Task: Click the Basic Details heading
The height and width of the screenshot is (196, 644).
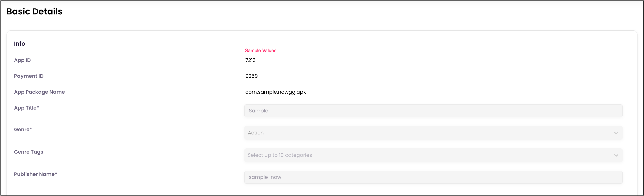Action: (34, 11)
